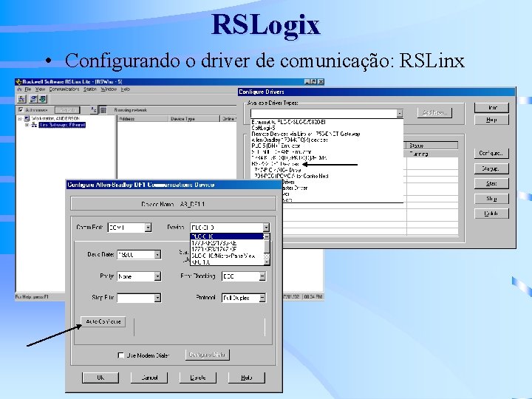Open the Comm Port dropdown
Viewport: 532px width, 399px height.
pos(148,228)
